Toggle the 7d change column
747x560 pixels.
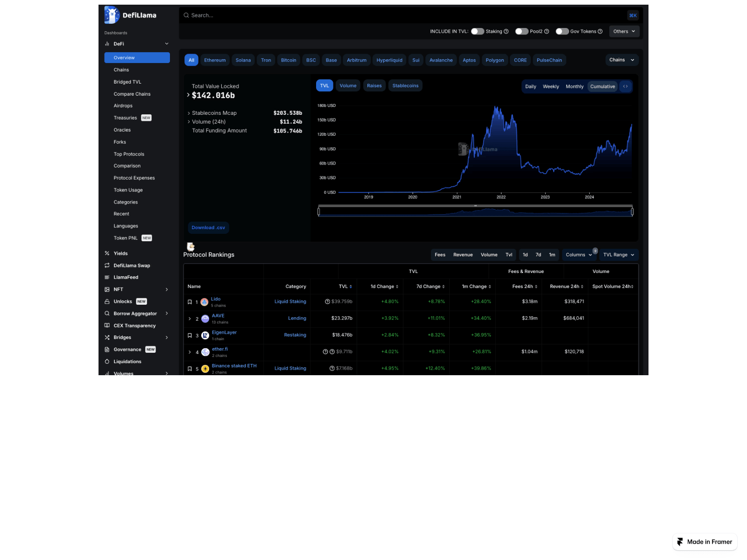[x=538, y=255]
